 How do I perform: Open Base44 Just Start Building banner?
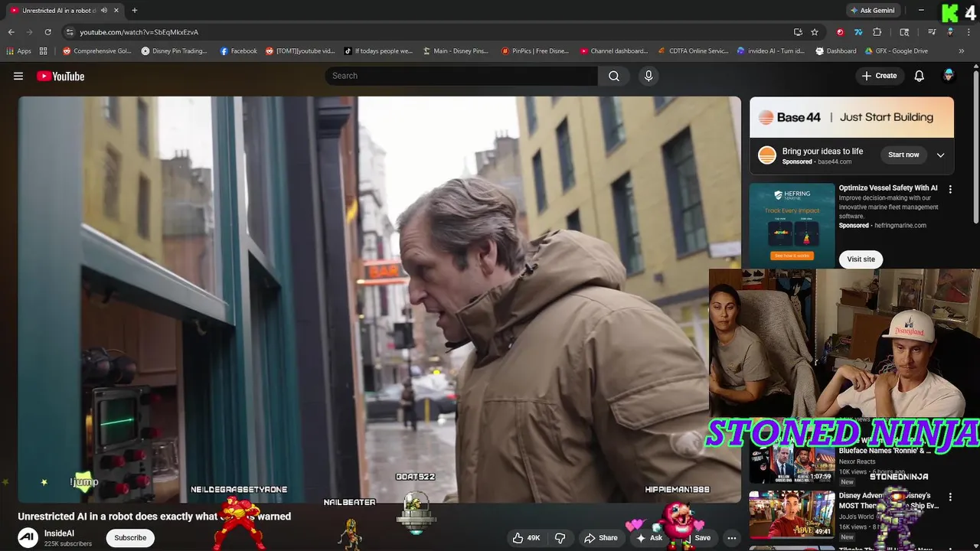[851, 117]
